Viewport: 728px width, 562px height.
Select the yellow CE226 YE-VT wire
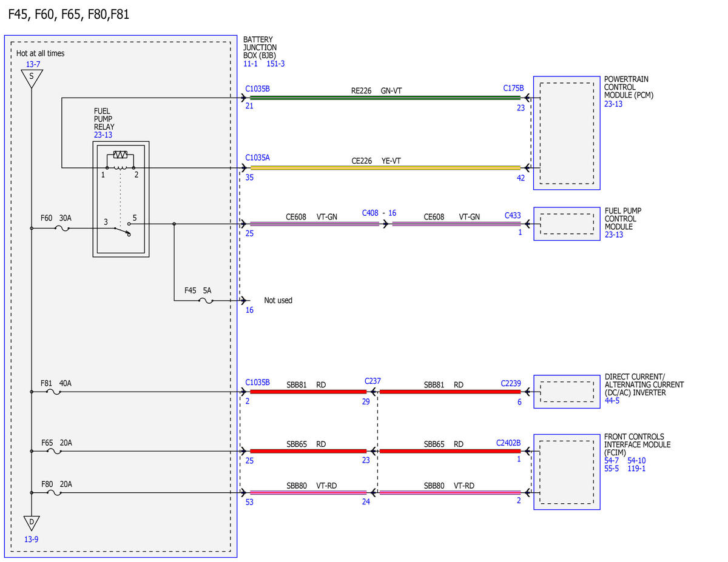(385, 168)
